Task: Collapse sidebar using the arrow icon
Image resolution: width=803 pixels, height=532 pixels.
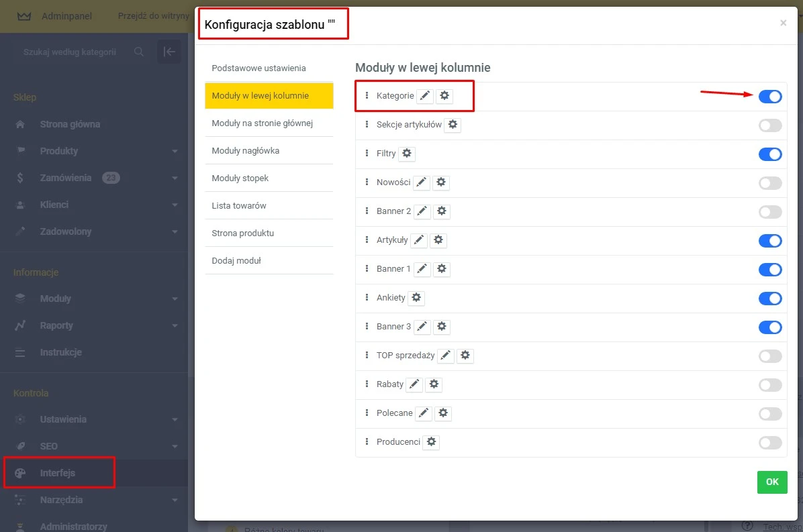Action: (x=169, y=52)
